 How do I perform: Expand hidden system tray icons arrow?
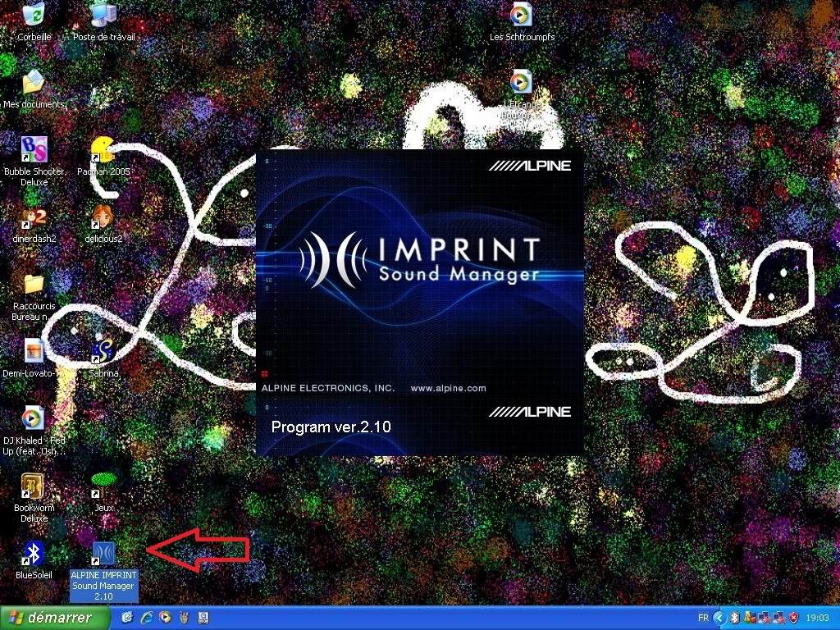pyautogui.click(x=719, y=618)
